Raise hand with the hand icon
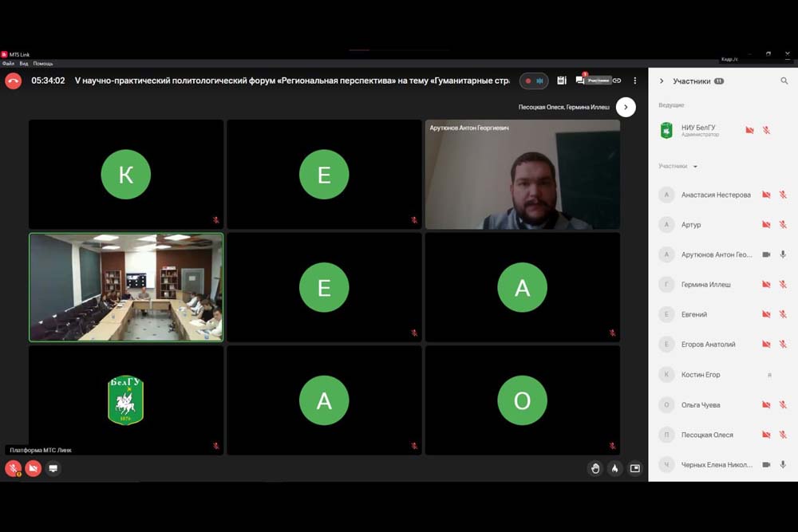Screen dimensions: 798x532 595,468
